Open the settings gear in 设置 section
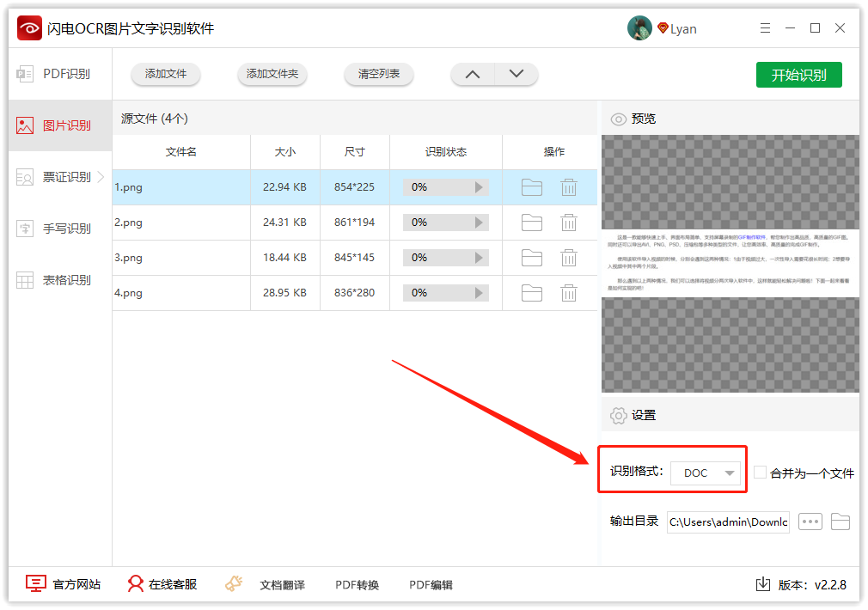The height and width of the screenshot is (610, 868). point(618,415)
